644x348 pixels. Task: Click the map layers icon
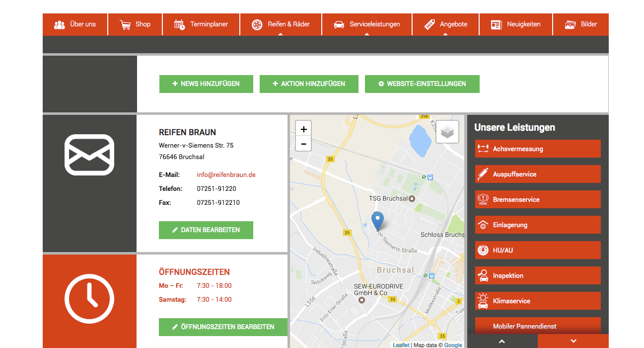447,132
